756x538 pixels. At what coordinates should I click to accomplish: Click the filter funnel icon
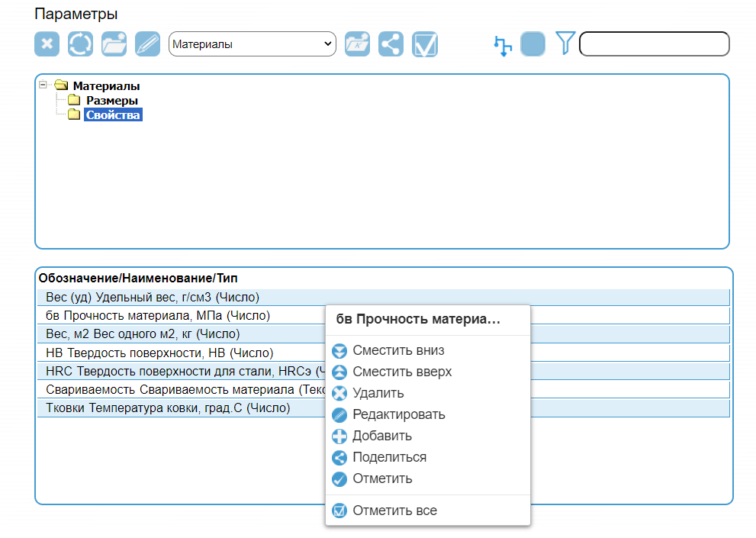pos(565,43)
